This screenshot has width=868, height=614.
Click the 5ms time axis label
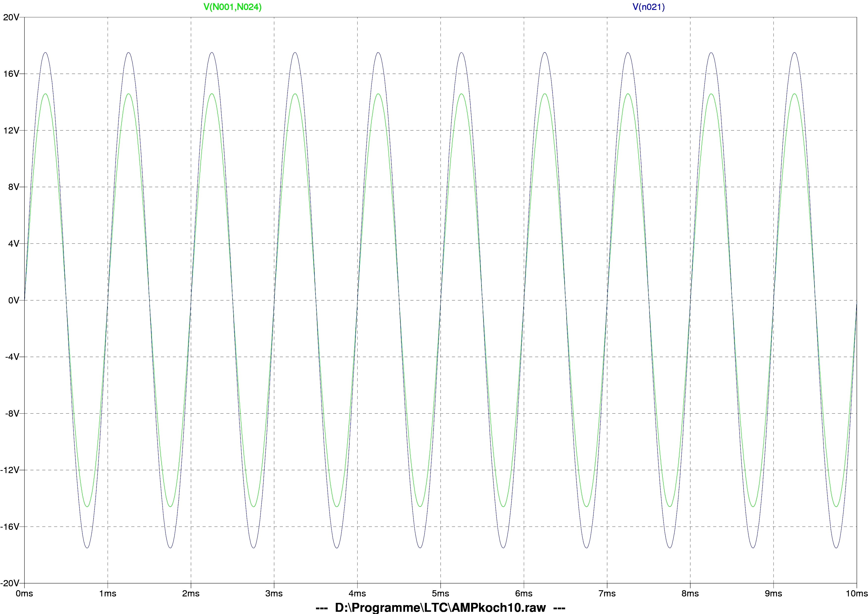pos(440,594)
